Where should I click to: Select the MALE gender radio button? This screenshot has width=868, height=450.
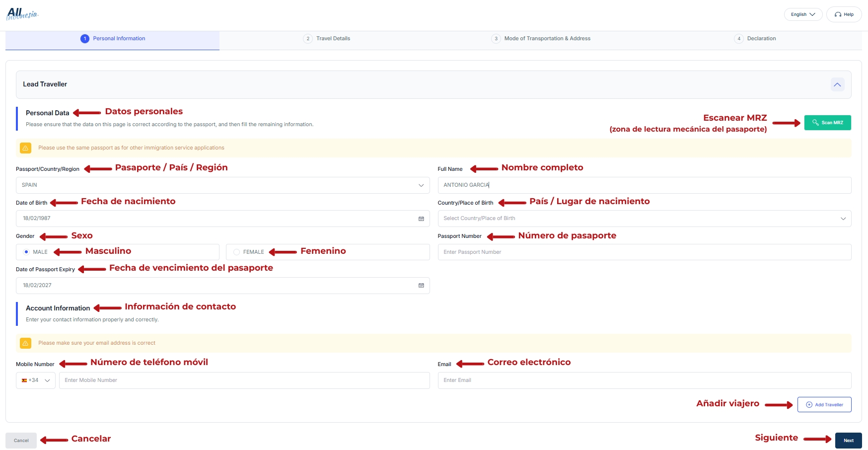click(x=27, y=252)
